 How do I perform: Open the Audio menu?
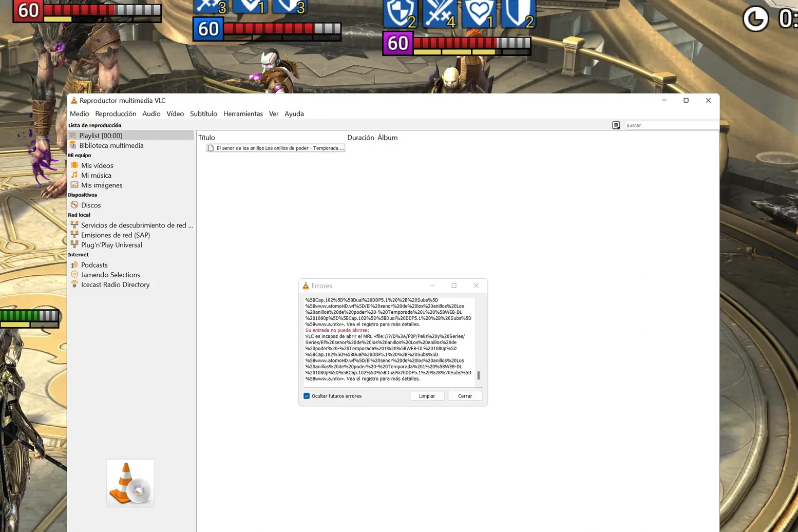151,113
